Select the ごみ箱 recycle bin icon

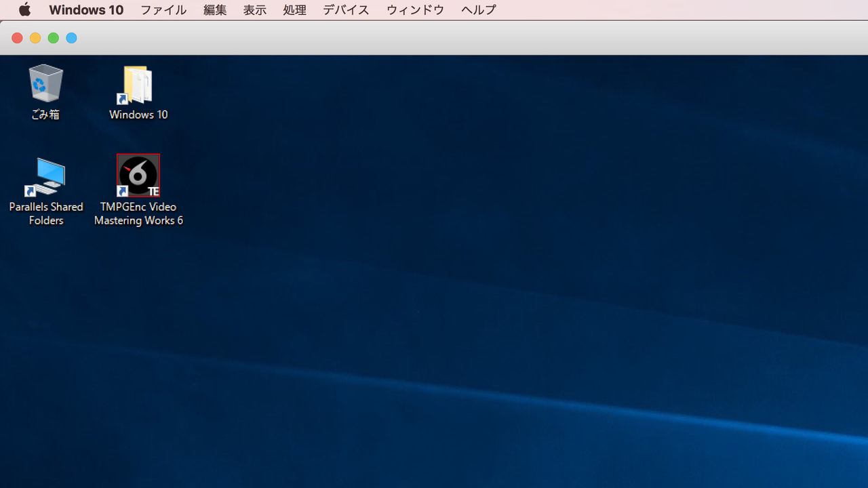(45, 83)
